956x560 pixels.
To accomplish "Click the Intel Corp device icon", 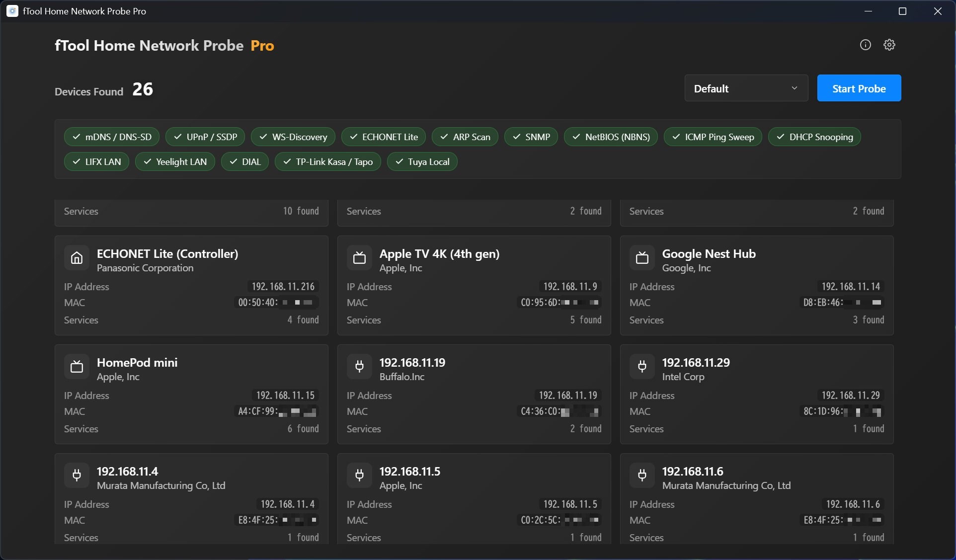I will pos(641,367).
